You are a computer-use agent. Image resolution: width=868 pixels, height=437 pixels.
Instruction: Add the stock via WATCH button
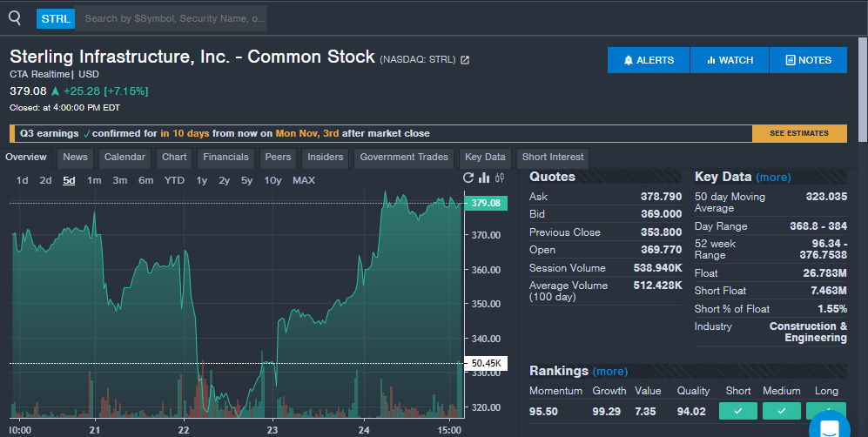(730, 60)
